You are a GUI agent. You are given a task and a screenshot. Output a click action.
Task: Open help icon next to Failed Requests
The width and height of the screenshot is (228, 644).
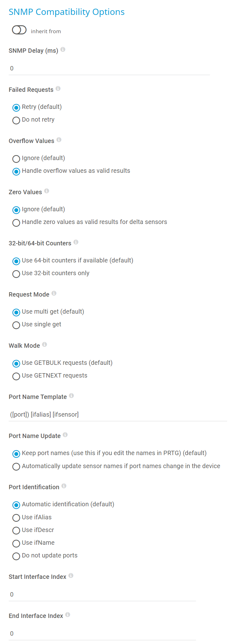(x=58, y=89)
